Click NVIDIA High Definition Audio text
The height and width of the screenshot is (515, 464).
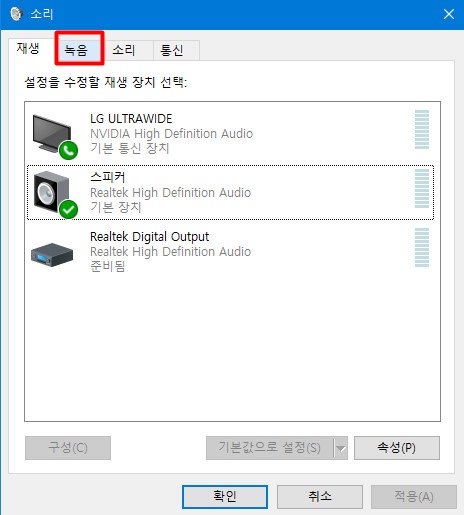tap(171, 134)
